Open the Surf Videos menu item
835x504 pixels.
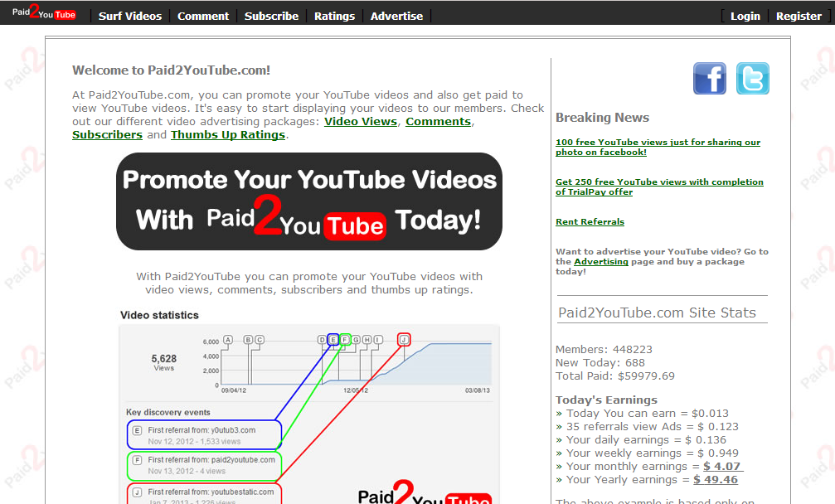[x=130, y=15]
